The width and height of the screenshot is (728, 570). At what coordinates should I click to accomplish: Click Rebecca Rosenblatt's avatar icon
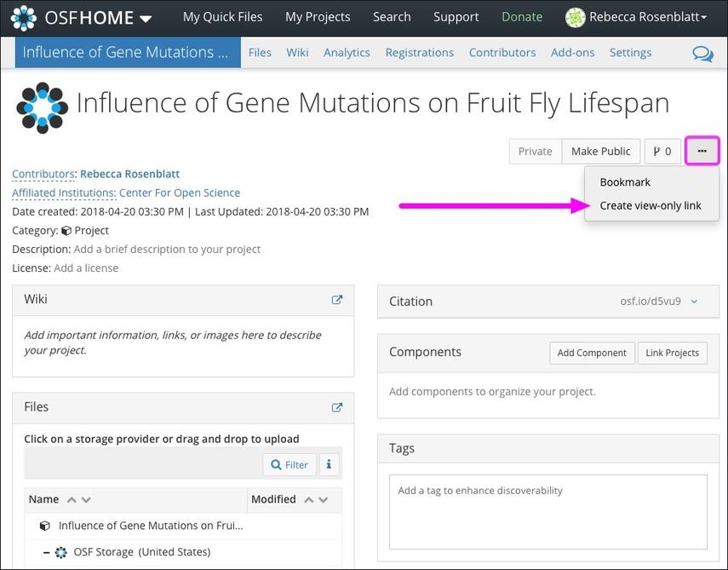coord(575,18)
